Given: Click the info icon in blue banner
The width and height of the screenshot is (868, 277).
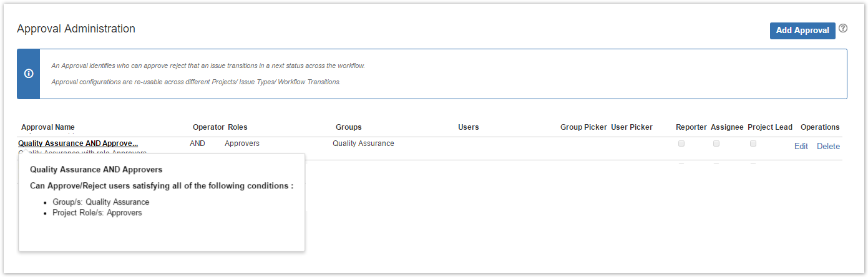Looking at the screenshot, I should pyautogui.click(x=29, y=74).
